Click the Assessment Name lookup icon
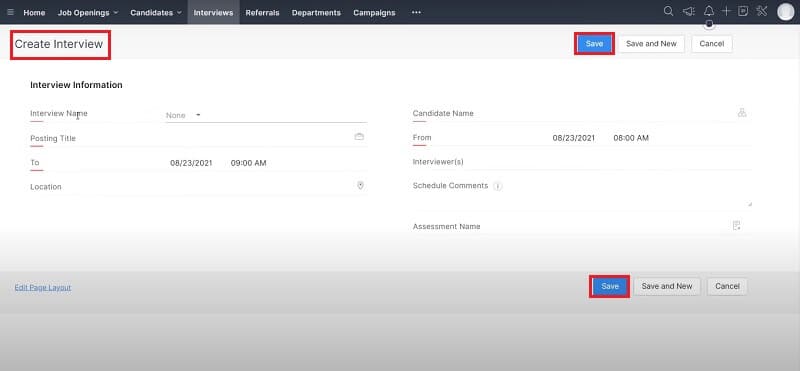 736,226
